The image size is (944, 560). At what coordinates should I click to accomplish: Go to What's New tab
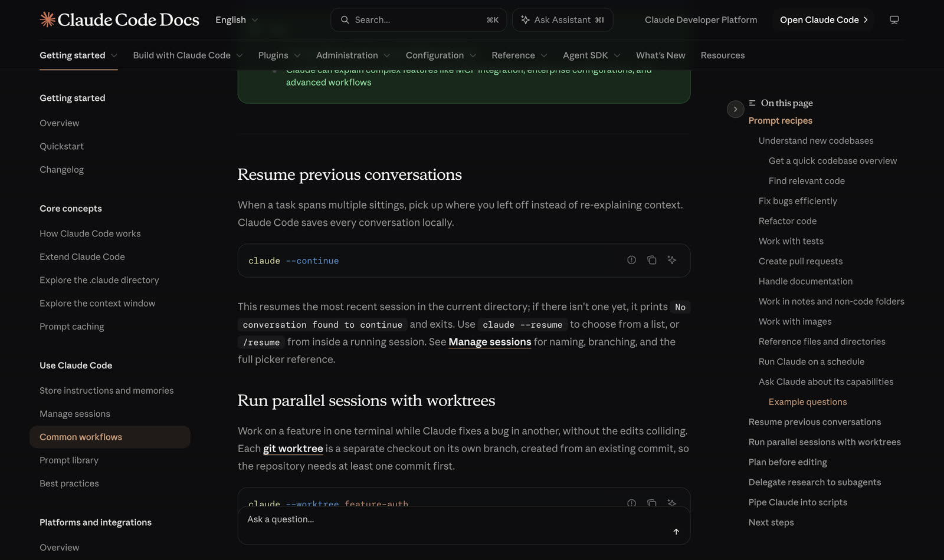pos(660,55)
